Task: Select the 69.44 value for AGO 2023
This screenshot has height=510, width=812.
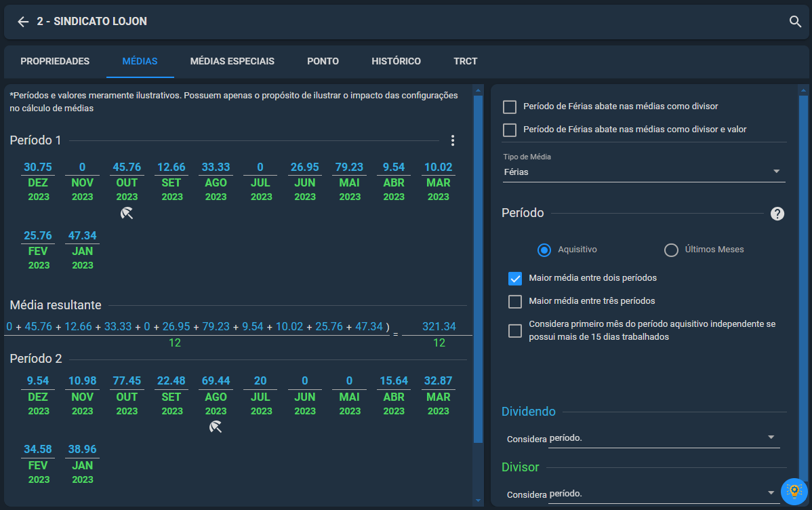Action: [x=216, y=380]
